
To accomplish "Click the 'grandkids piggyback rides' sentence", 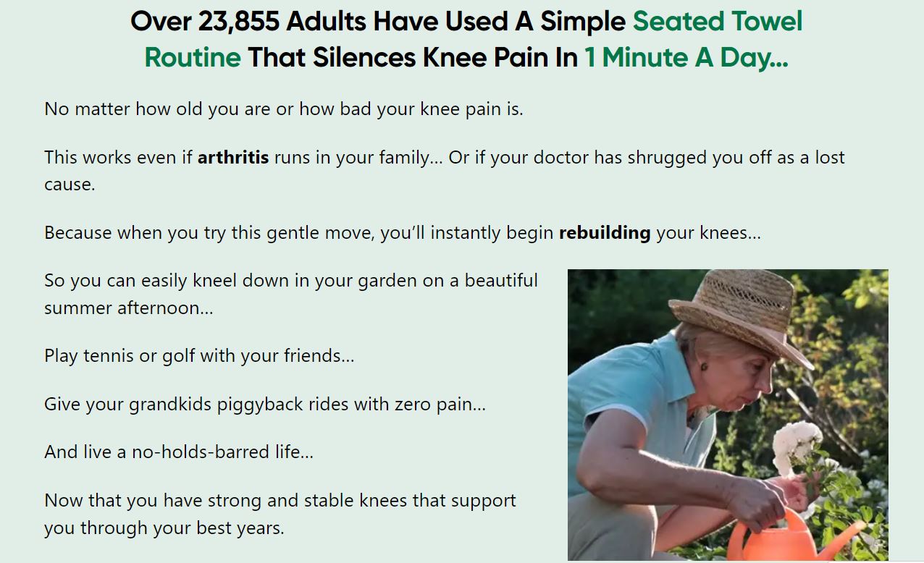I will pyautogui.click(x=264, y=404).
